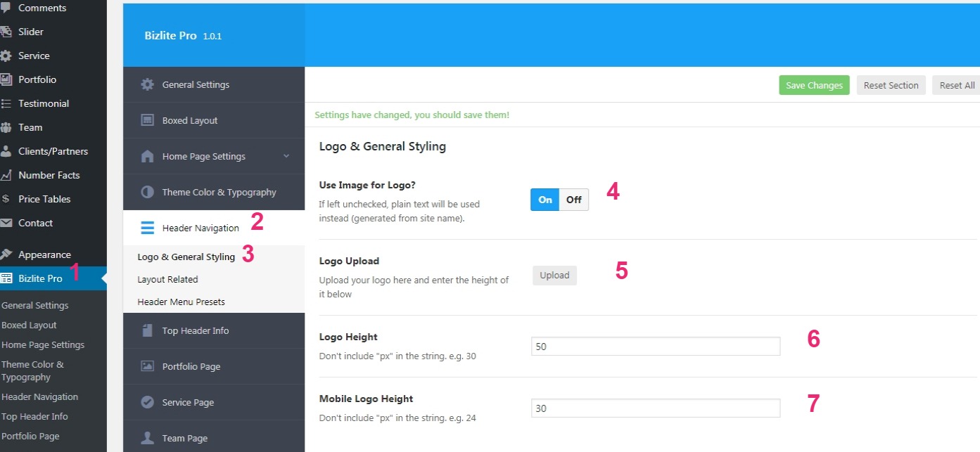Screen dimensions: 980x452
Task: Click the Reset Section button
Action: 891,85
